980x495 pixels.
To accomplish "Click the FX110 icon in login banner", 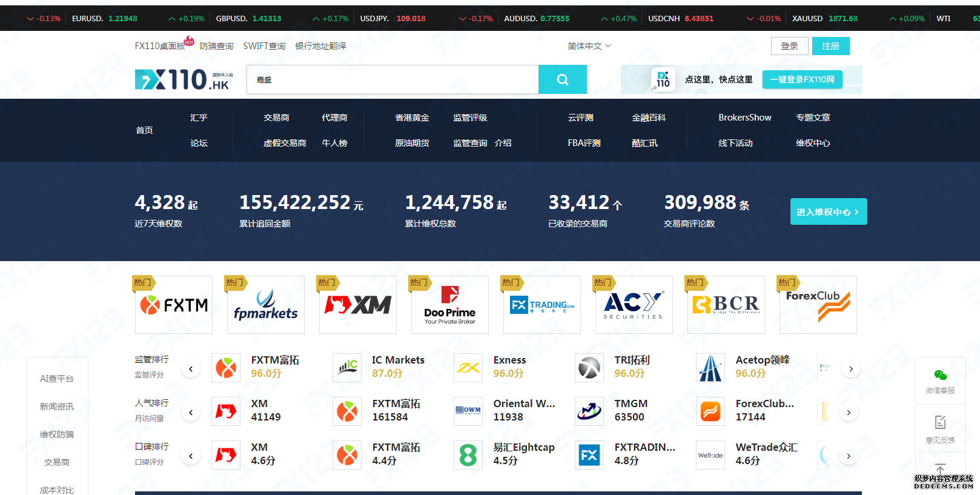I will click(x=663, y=79).
